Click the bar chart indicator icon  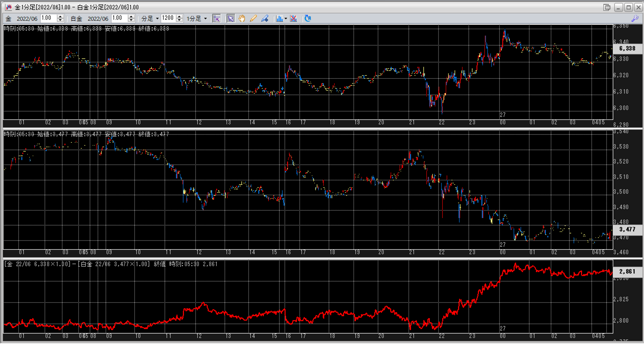tap(279, 18)
